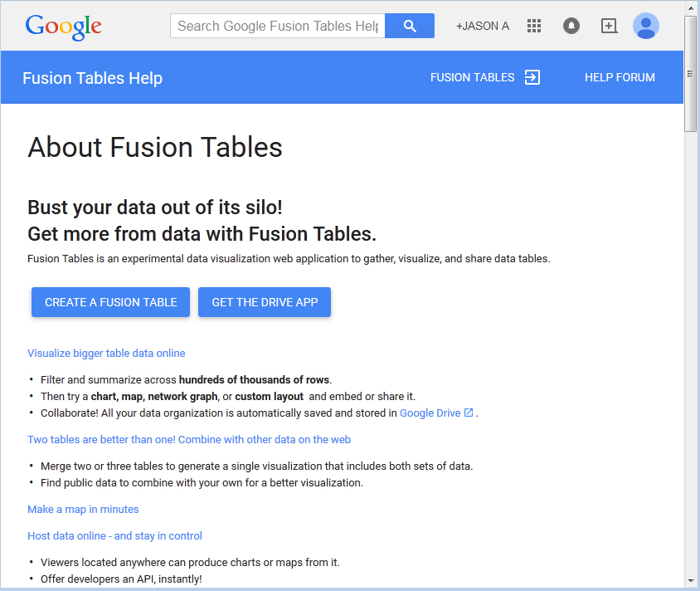Click the Google logo
This screenshot has width=700, height=591.
click(63, 27)
